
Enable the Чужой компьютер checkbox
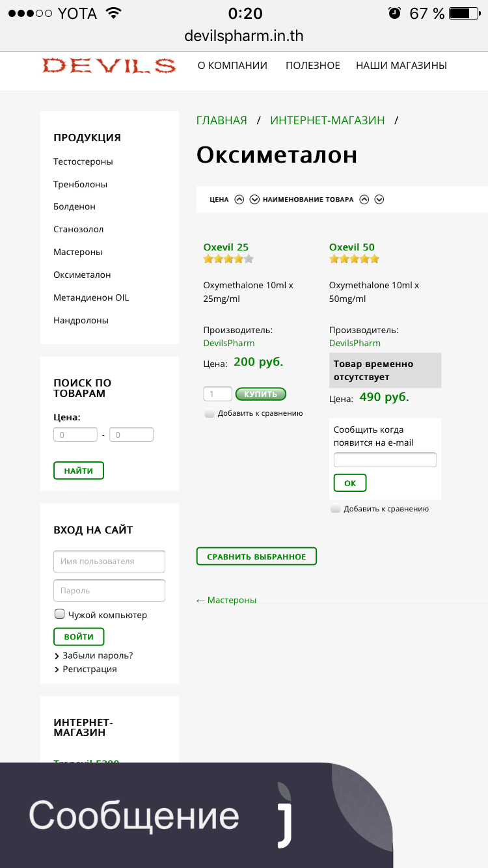pyautogui.click(x=60, y=614)
